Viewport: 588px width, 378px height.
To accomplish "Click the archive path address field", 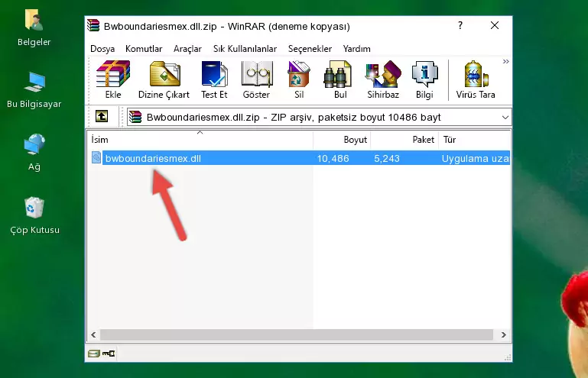I will click(x=319, y=118).
